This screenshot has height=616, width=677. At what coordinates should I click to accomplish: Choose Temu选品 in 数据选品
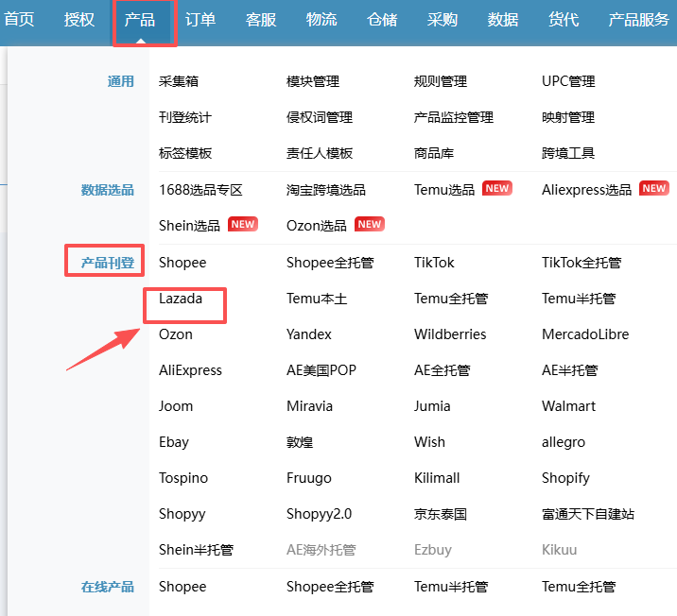click(x=444, y=190)
